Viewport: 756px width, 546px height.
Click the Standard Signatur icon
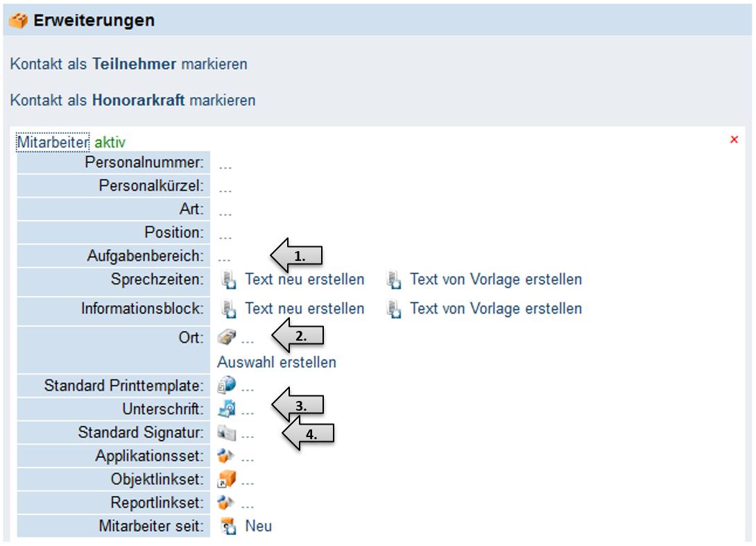pos(227,433)
